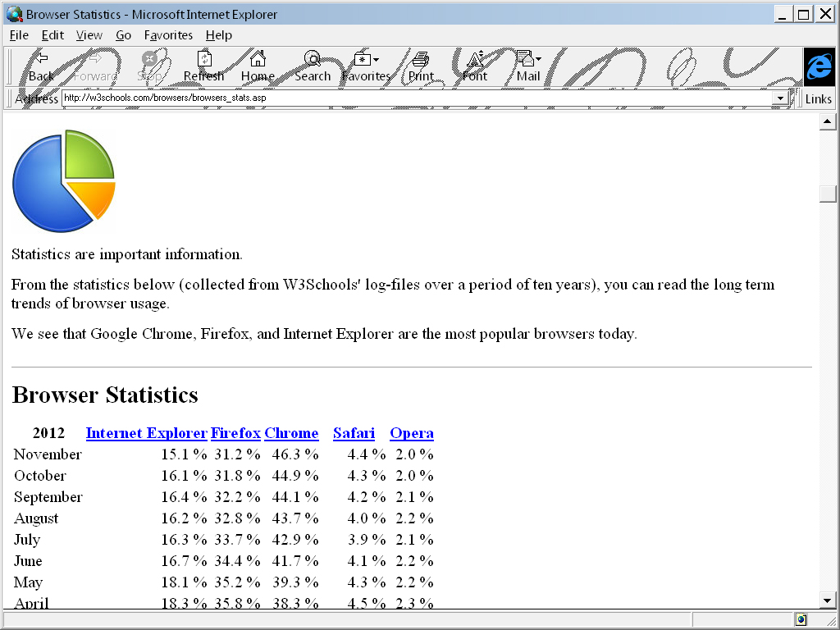This screenshot has width=840, height=630.
Task: Open the Go menu
Action: [123, 35]
